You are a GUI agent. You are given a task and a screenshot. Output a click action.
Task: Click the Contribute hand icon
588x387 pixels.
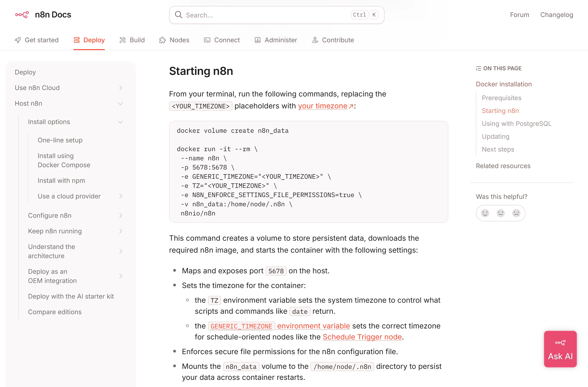point(315,40)
